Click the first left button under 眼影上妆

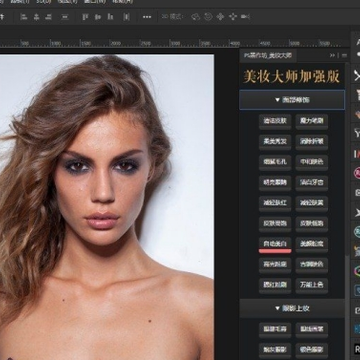coord(275,329)
